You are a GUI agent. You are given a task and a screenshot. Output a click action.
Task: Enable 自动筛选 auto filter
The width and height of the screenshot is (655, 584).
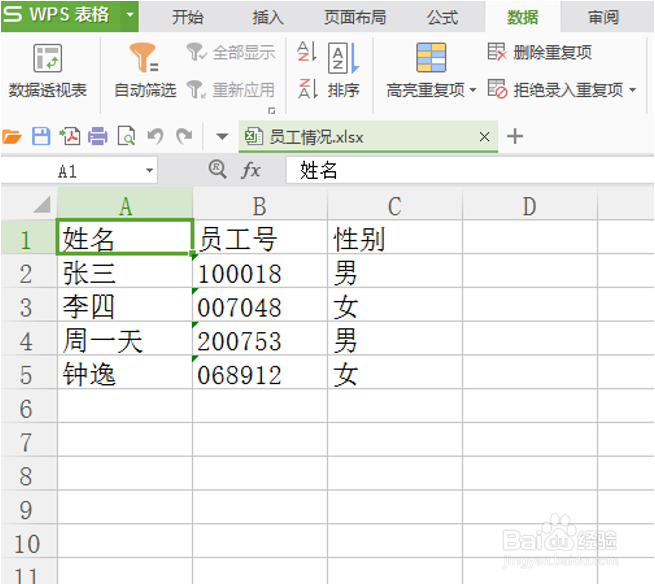point(145,71)
